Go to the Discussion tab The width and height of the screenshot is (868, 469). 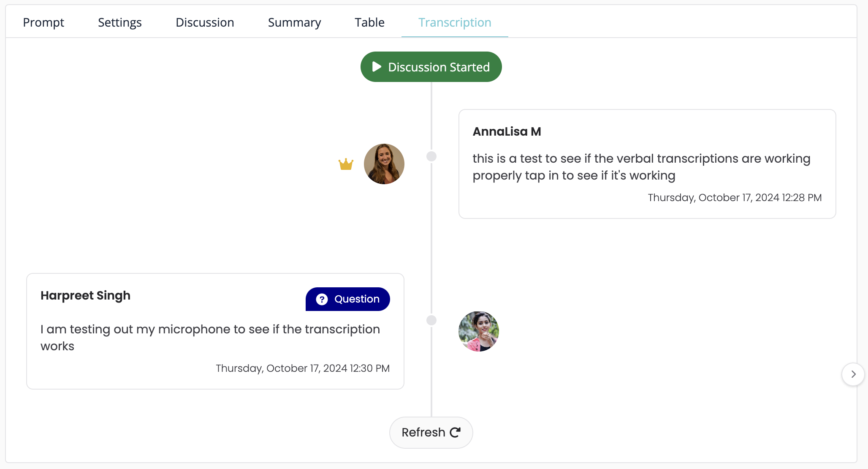[x=205, y=22]
